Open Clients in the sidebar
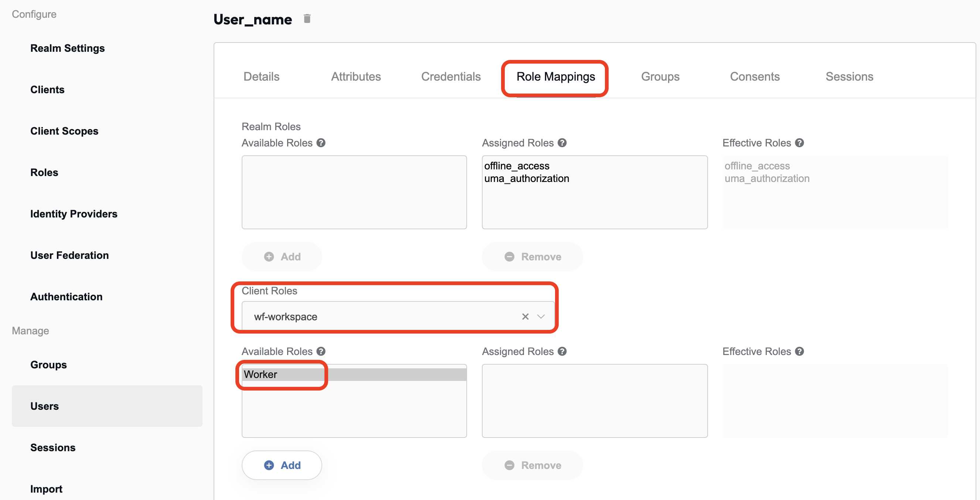This screenshot has width=980, height=500. coord(47,89)
